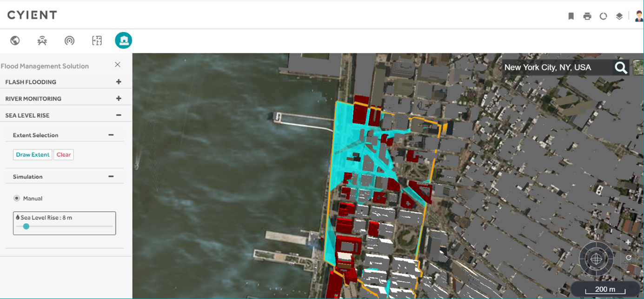Click the floor plan icon
This screenshot has height=299, width=644.
click(x=97, y=40)
